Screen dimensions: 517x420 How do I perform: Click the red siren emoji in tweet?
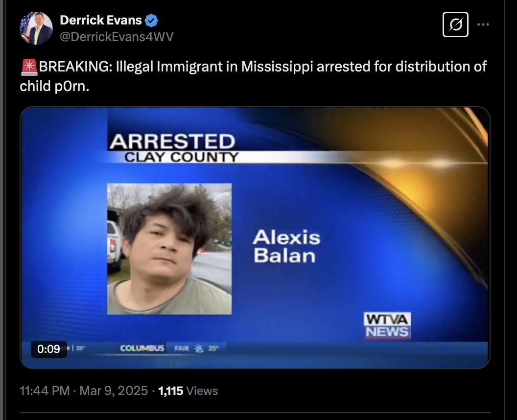click(29, 67)
